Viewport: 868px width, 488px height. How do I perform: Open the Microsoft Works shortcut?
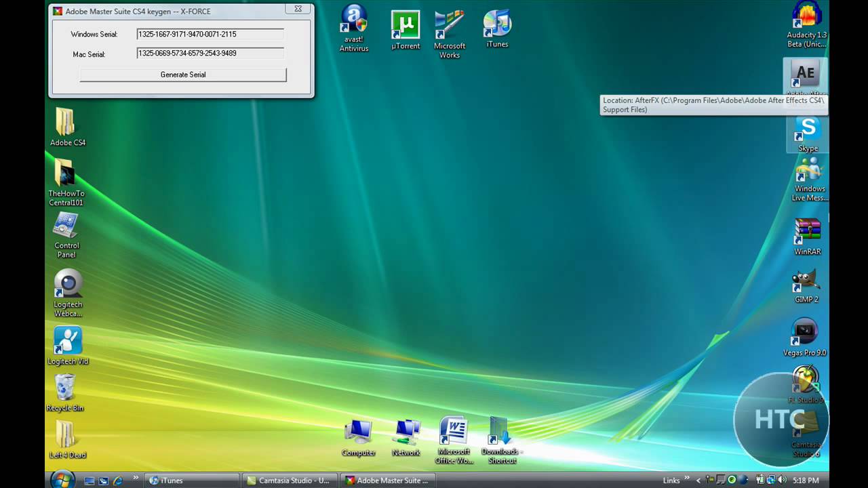point(450,34)
